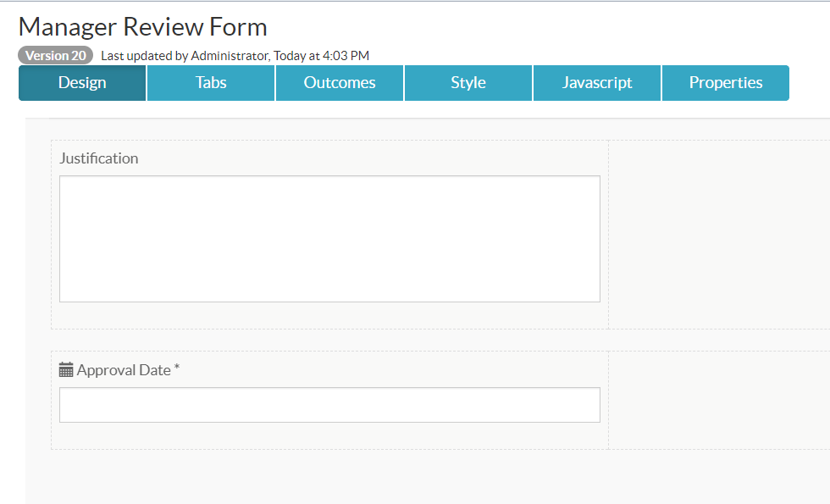This screenshot has height=504, width=830.
Task: Click the calendar icon beside Approval Date
Action: pyautogui.click(x=65, y=369)
